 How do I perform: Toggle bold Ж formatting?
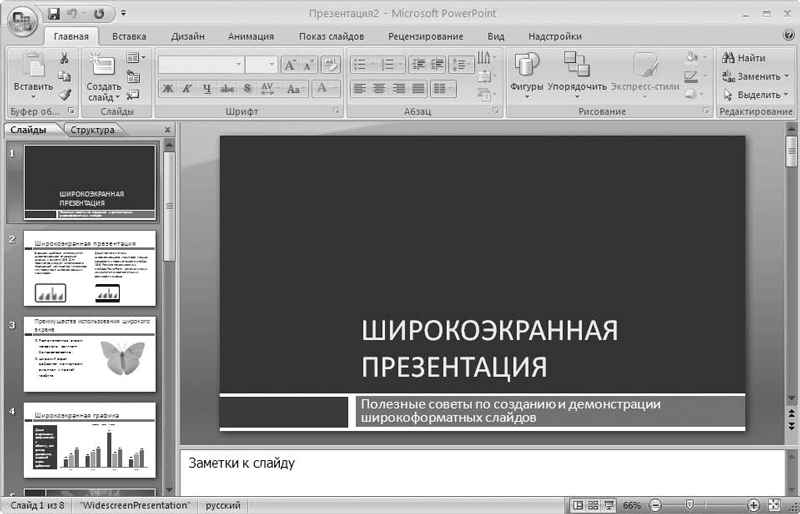click(167, 89)
